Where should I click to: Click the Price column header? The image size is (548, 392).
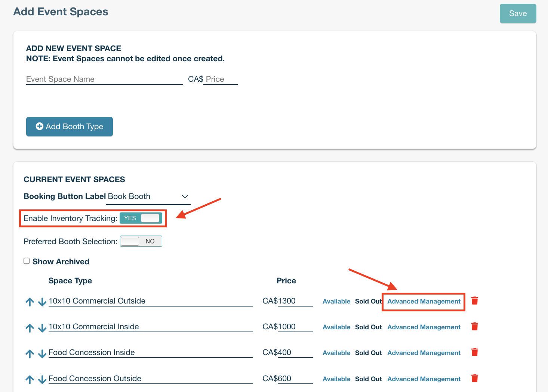(286, 281)
